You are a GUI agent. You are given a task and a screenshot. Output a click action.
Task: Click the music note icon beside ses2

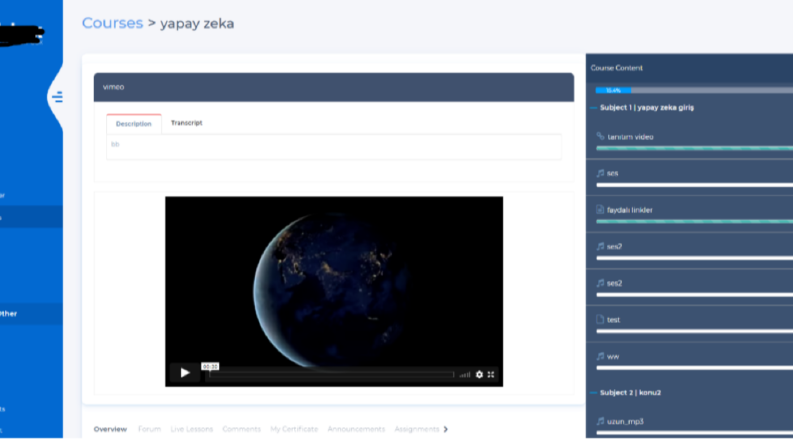(x=600, y=283)
